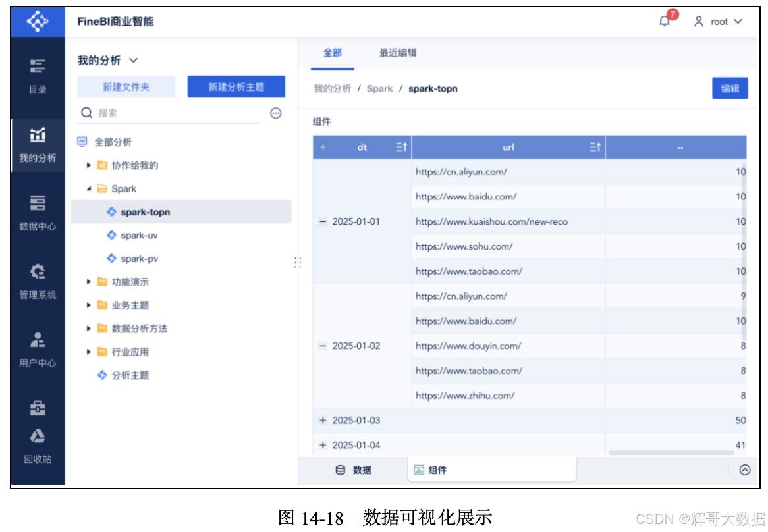The height and width of the screenshot is (532, 768).
Task: Switch to the 数据 bottom tab
Action: (x=353, y=470)
